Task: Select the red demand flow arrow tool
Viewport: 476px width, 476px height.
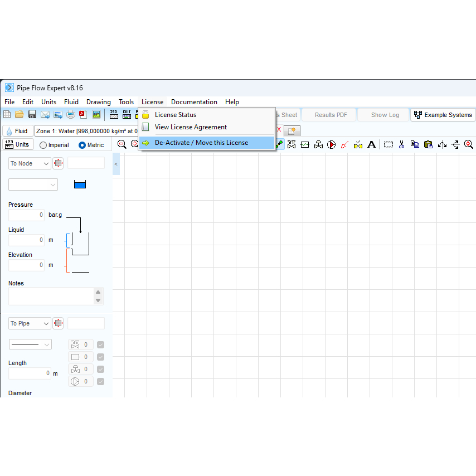Action: pyautogui.click(x=344, y=144)
